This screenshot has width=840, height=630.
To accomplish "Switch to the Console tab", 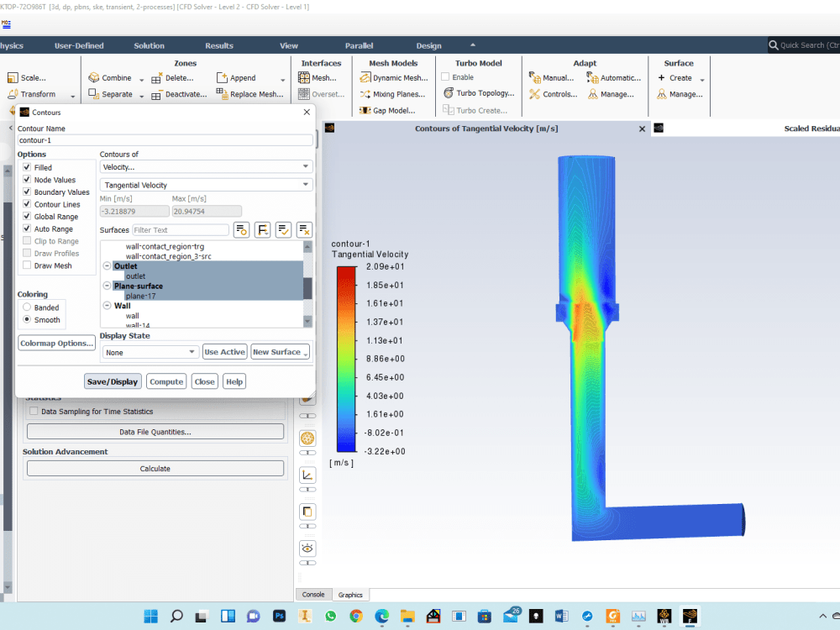I will click(x=313, y=594).
